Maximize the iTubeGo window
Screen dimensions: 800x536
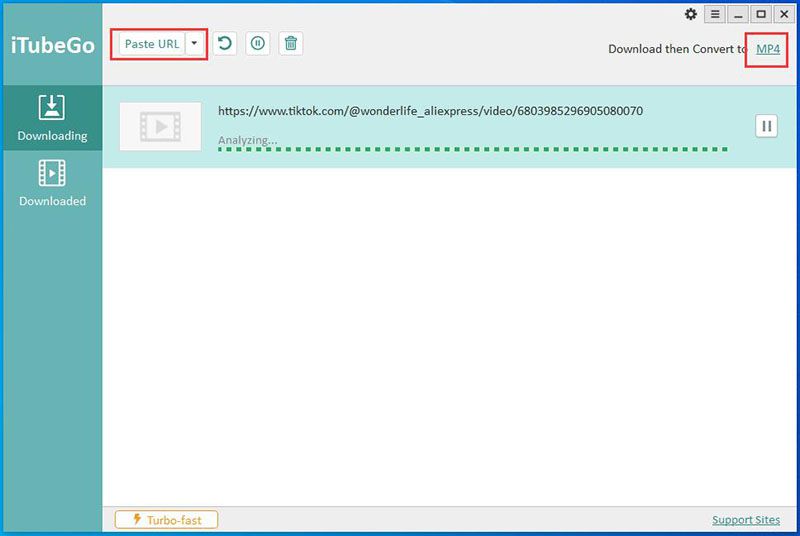pos(761,14)
